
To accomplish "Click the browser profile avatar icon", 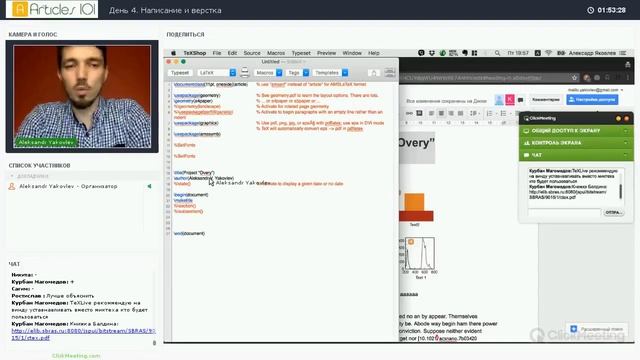I will (587, 78).
